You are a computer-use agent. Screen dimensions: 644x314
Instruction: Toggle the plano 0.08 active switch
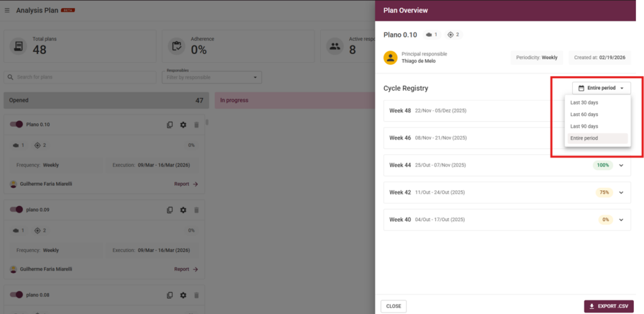(17, 295)
